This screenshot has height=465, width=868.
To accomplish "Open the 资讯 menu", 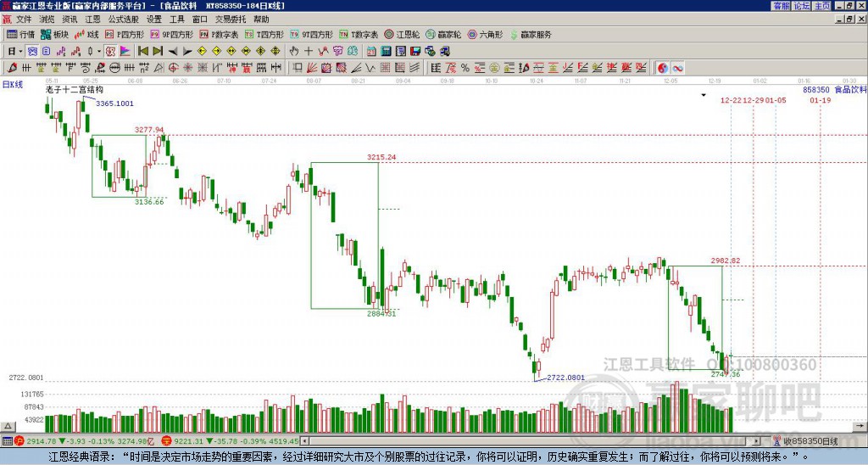I will coord(70,20).
